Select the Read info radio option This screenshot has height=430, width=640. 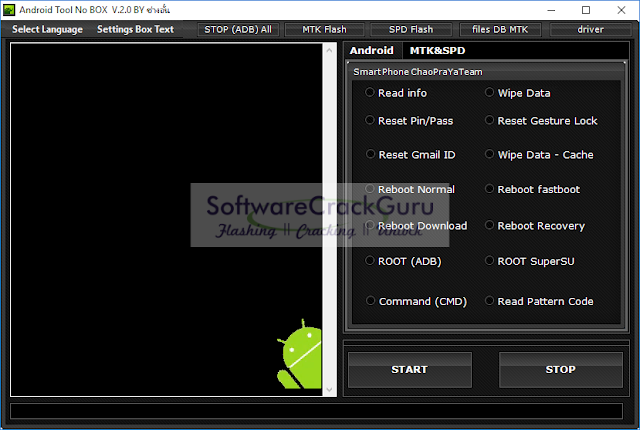396,93
